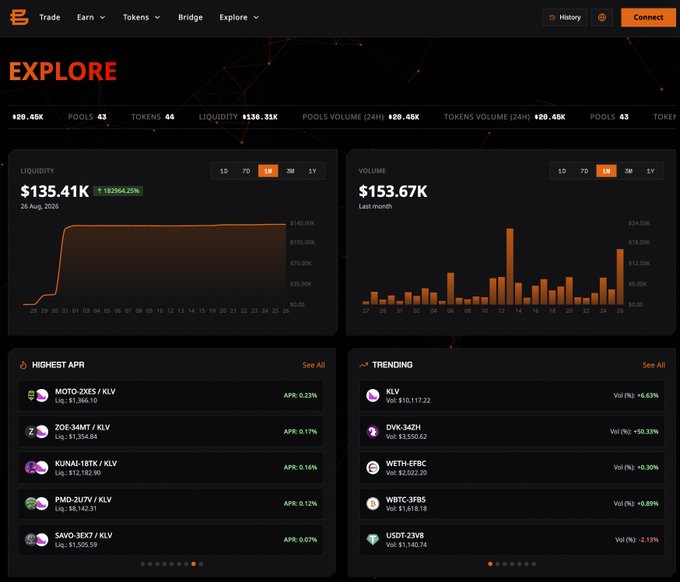
Task: Expand the Tokens dropdown menu
Action: 141,17
